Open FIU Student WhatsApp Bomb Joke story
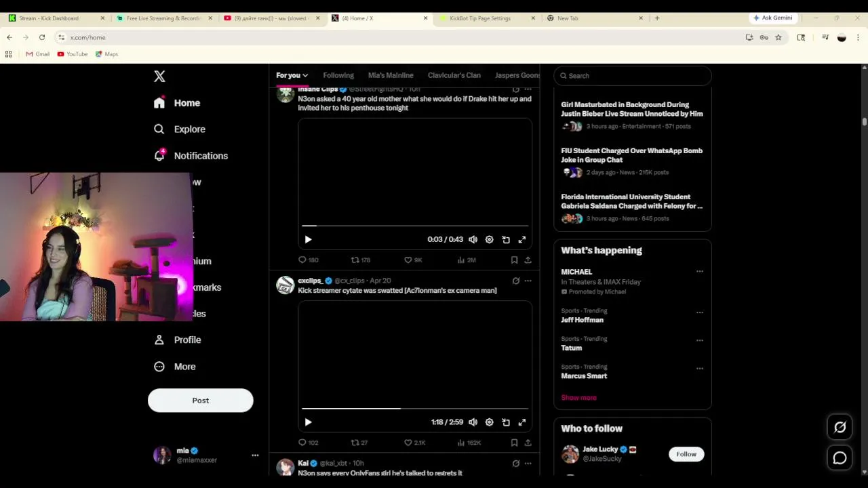This screenshot has width=868, height=488. pyautogui.click(x=631, y=155)
